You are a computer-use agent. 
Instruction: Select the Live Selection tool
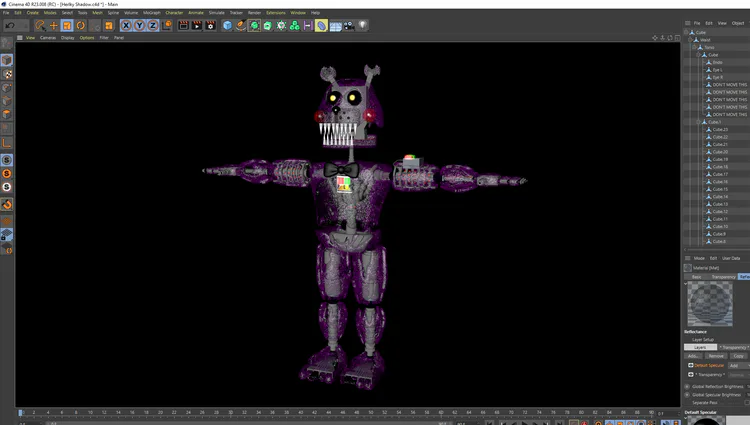pos(40,25)
